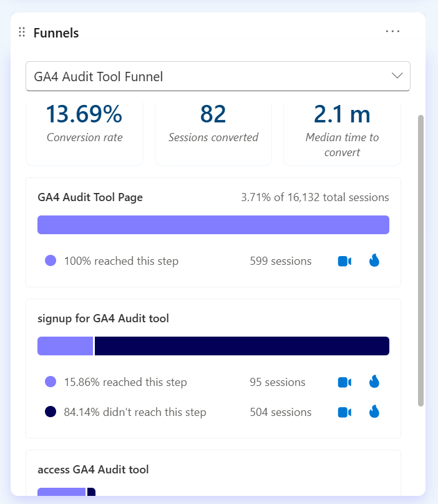Click 3.71% of 16,132 total sessions text
The height and width of the screenshot is (504, 438).
pos(315,197)
